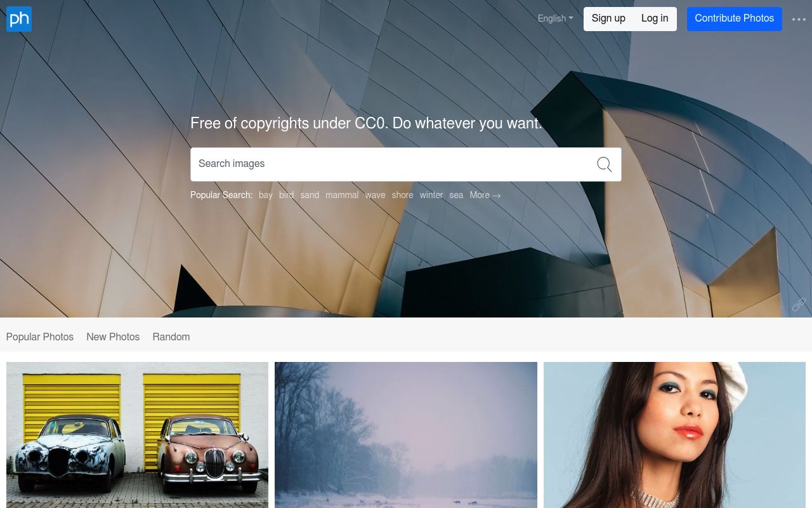Select the popular search term mammal
The image size is (812, 508).
point(342,195)
